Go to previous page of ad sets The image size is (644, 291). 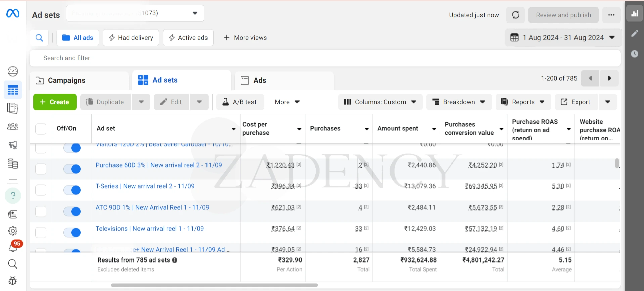(x=590, y=78)
